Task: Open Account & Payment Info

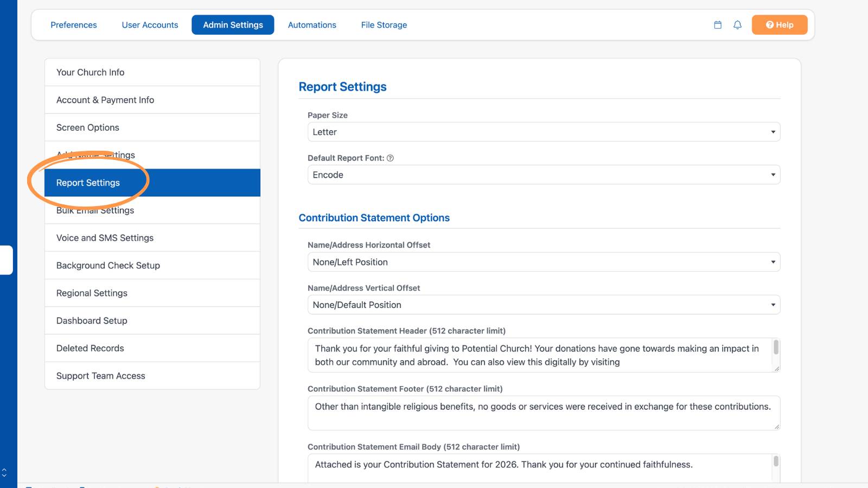Action: 152,100
